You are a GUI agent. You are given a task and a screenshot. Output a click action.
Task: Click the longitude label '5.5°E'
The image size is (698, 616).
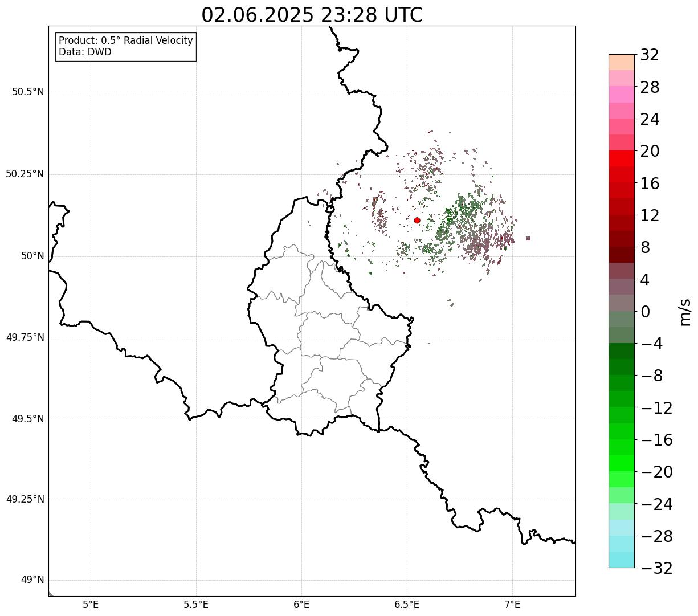click(x=197, y=605)
